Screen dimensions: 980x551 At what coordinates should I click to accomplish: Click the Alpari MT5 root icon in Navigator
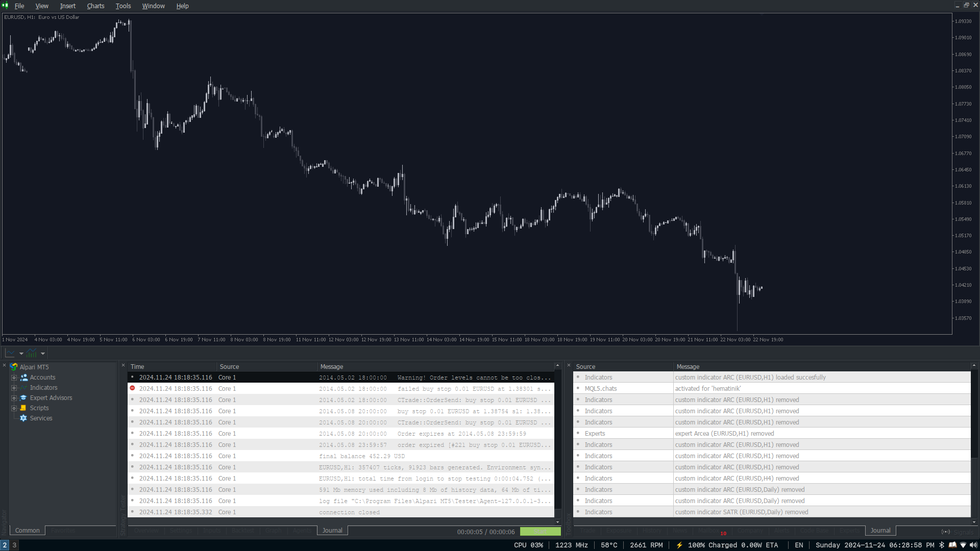(x=14, y=367)
